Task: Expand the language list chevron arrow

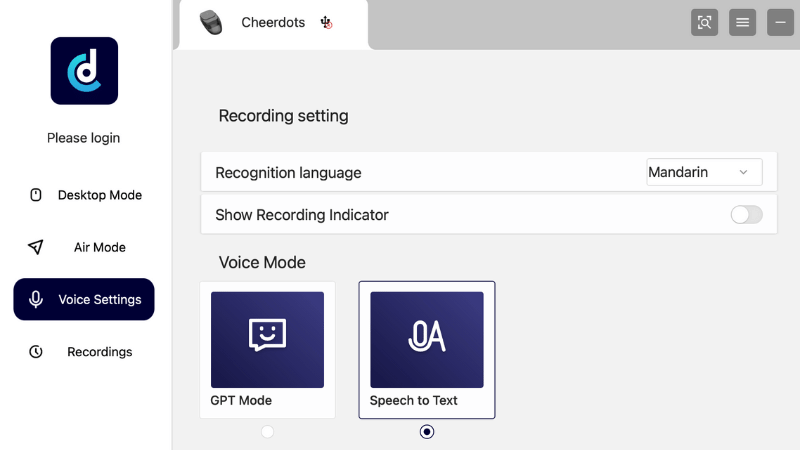Action: coord(743,172)
